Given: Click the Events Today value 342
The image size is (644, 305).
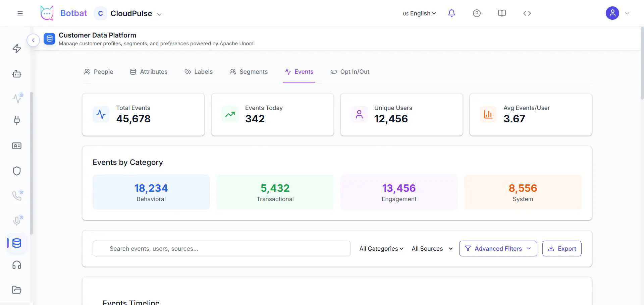Looking at the screenshot, I should 255,119.
